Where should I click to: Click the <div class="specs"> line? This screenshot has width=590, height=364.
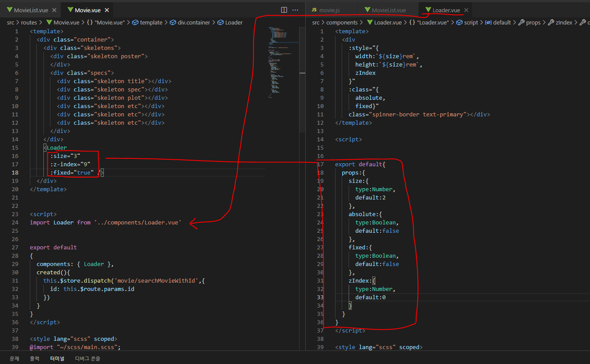coord(82,73)
